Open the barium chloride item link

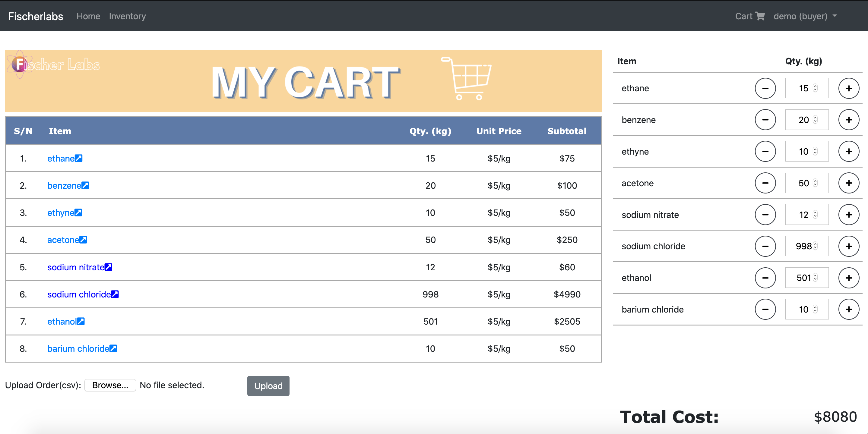tap(78, 348)
